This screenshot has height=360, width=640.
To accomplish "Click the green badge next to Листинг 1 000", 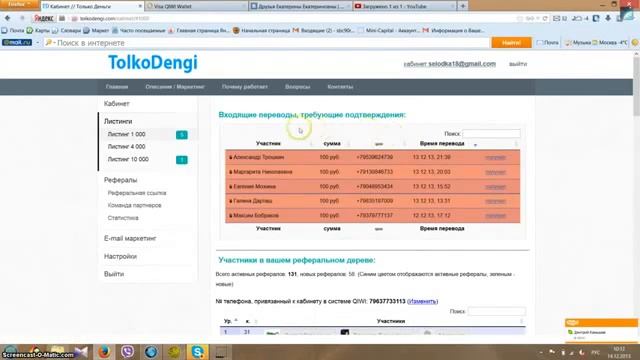I will click(x=182, y=135).
